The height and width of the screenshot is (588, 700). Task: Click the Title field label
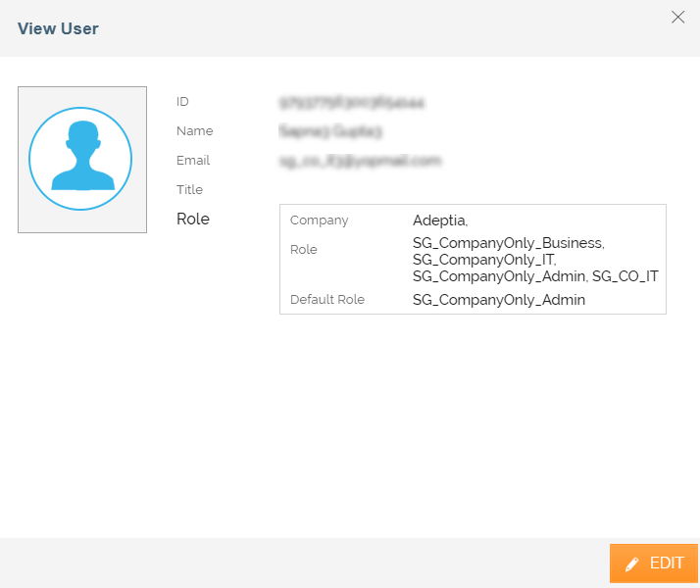189,190
